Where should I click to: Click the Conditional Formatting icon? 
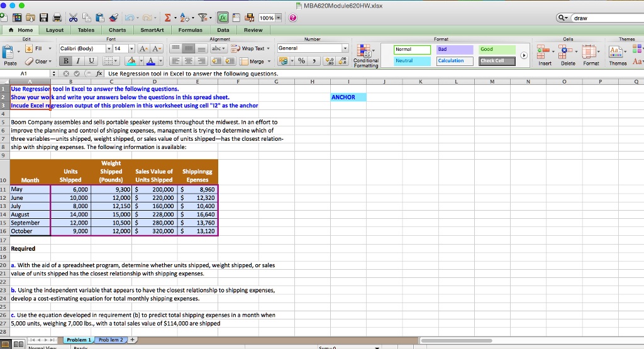365,56
